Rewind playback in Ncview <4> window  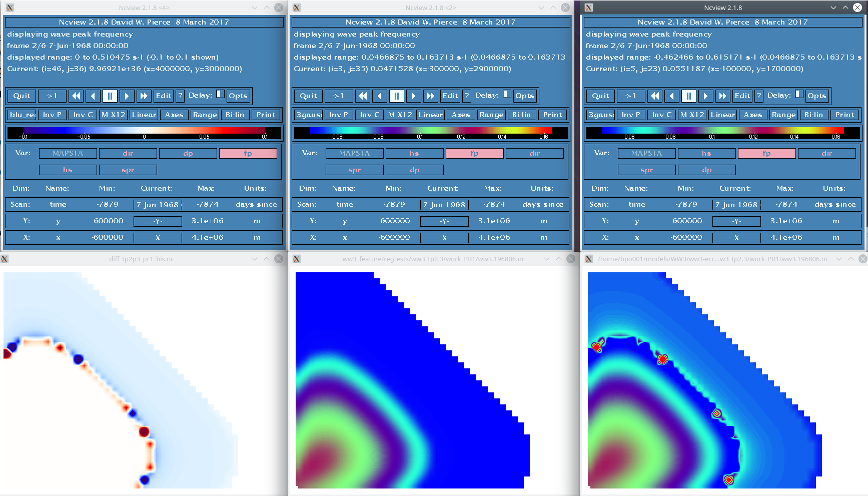(x=76, y=96)
